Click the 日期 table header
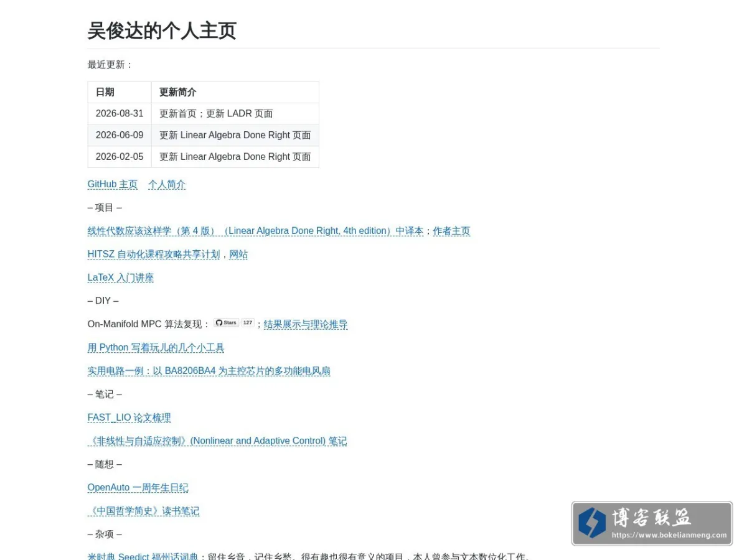The image size is (747, 560). [120, 92]
